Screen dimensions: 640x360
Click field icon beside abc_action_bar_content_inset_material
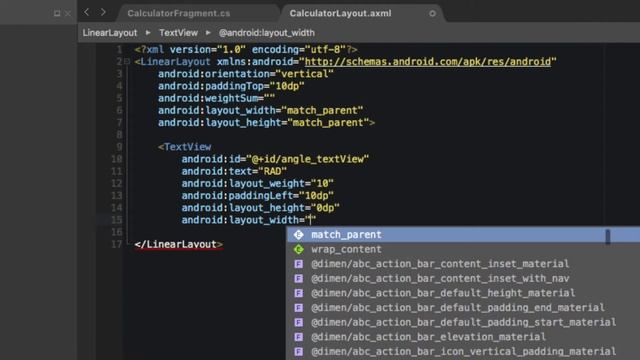click(x=299, y=264)
